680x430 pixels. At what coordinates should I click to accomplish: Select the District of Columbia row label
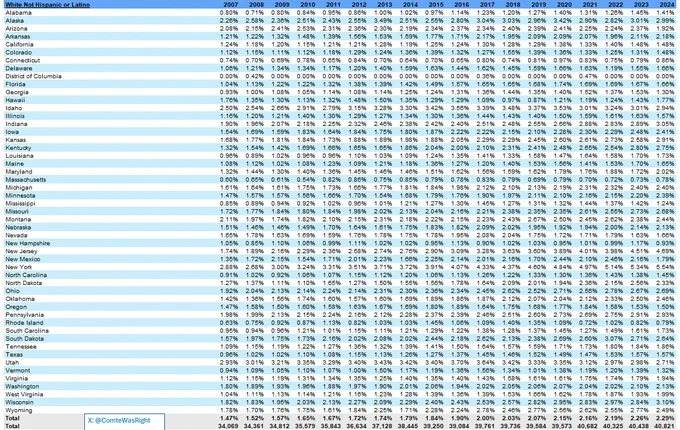click(33, 76)
